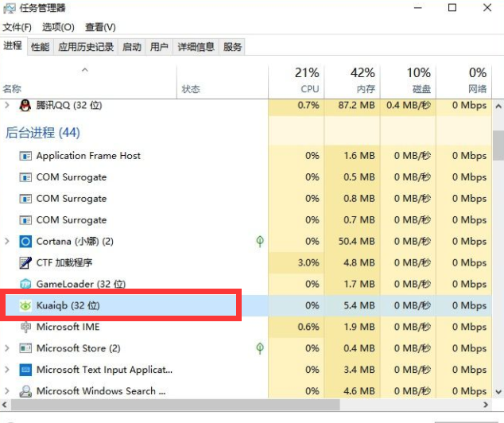
Task: Click the vertical scrollbar down arrow
Action: coord(498,392)
